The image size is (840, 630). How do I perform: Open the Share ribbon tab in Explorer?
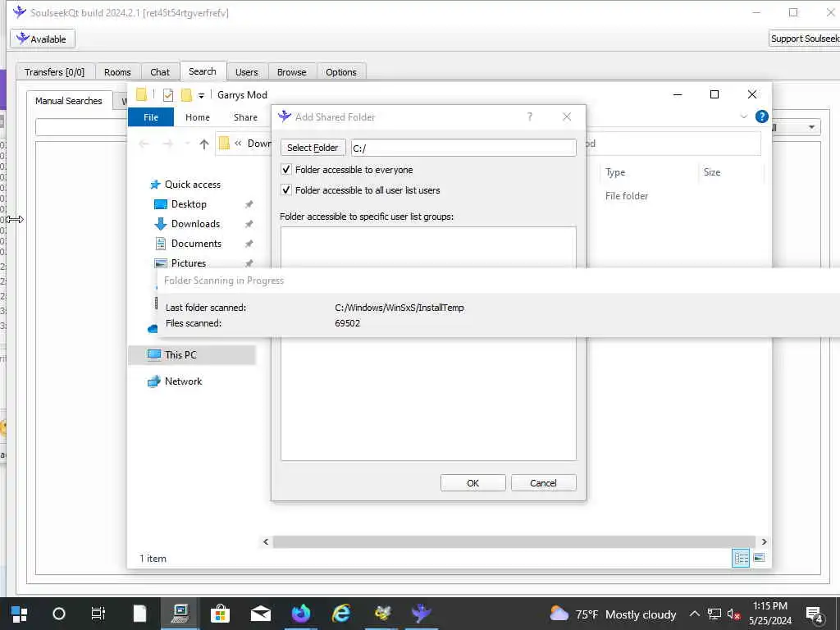(x=245, y=117)
